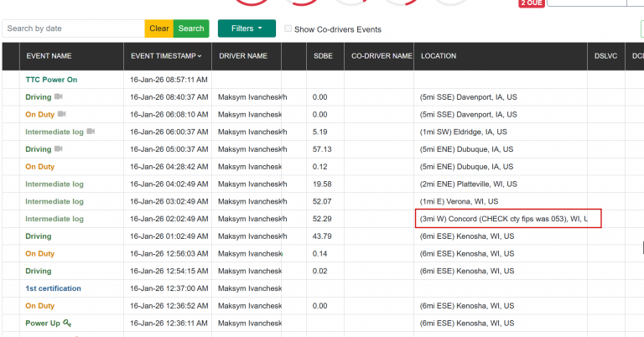
Task: Click the Power Up event name
Action: pos(43,323)
